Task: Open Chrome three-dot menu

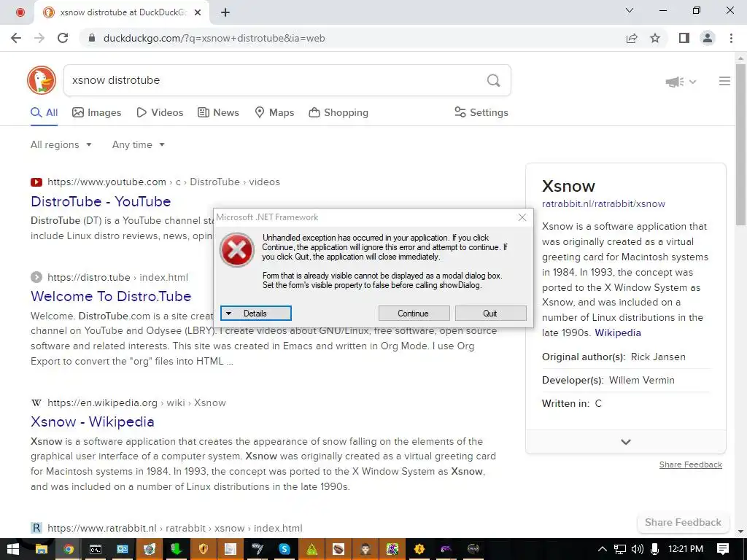Action: 731,38
